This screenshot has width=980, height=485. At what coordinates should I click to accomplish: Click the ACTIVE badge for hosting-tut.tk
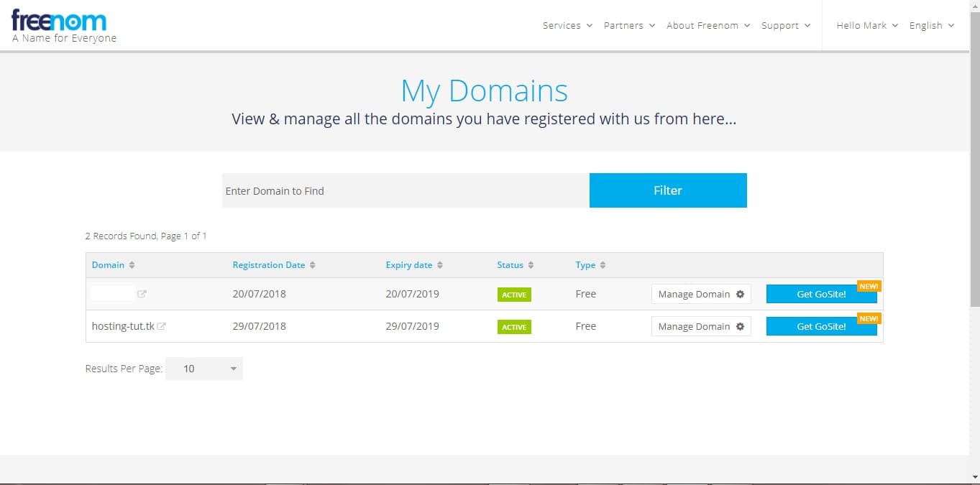[x=514, y=327]
